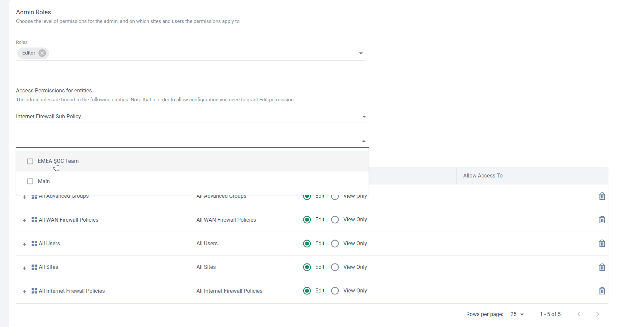644x327 pixels.
Task: Collapse the sub-policy selection list
Action: pos(364,141)
